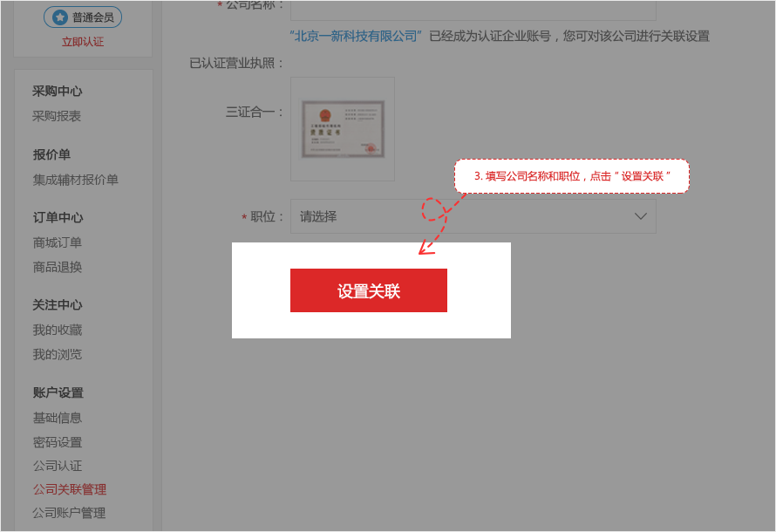Click the 职位 dropdown chevron arrow
The image size is (776, 532).
coord(641,216)
